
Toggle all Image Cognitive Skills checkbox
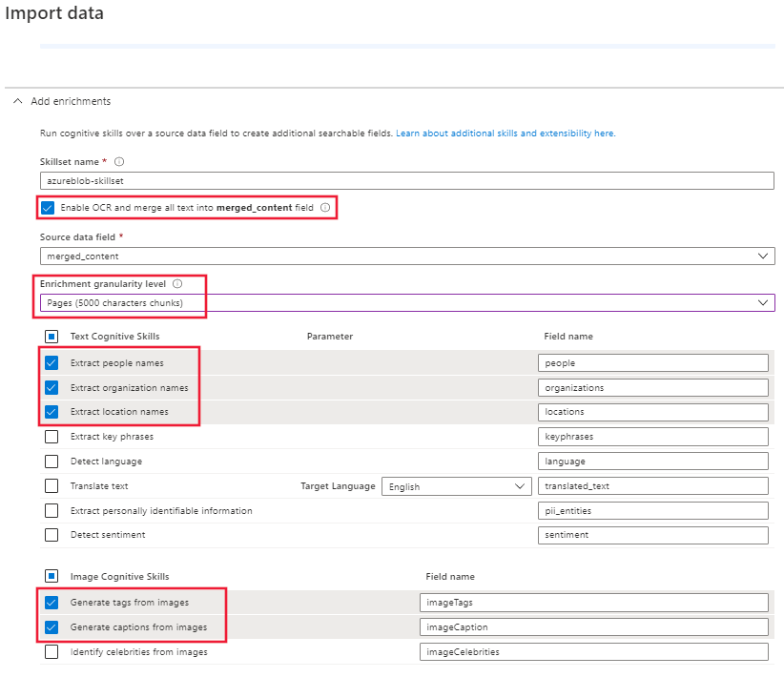[52, 576]
